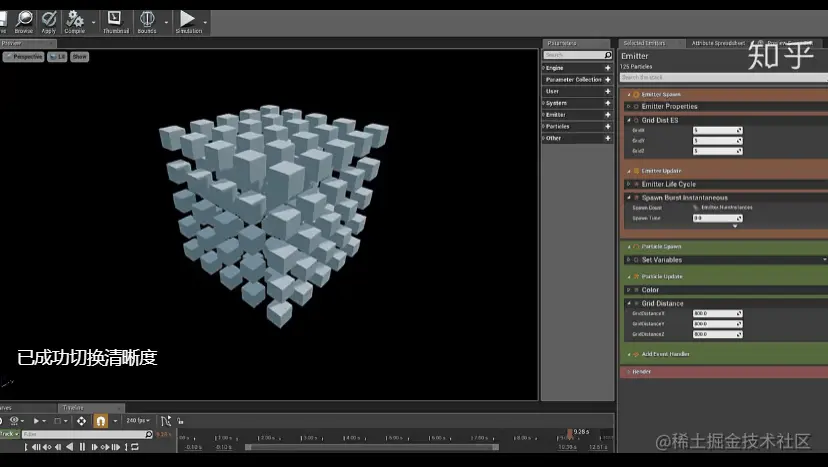Click the GridDistanceX value field
Image resolution: width=828 pixels, height=467 pixels.
pos(718,314)
